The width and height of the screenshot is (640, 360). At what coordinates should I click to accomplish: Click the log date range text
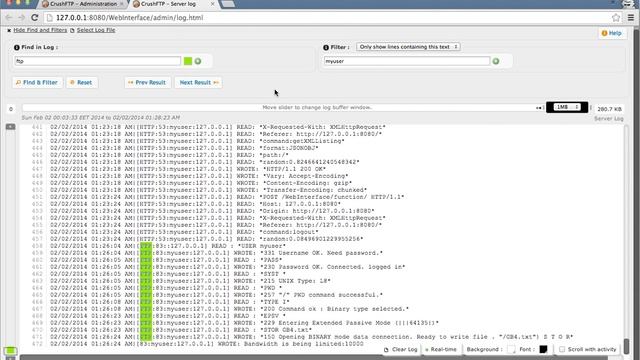(x=101, y=118)
